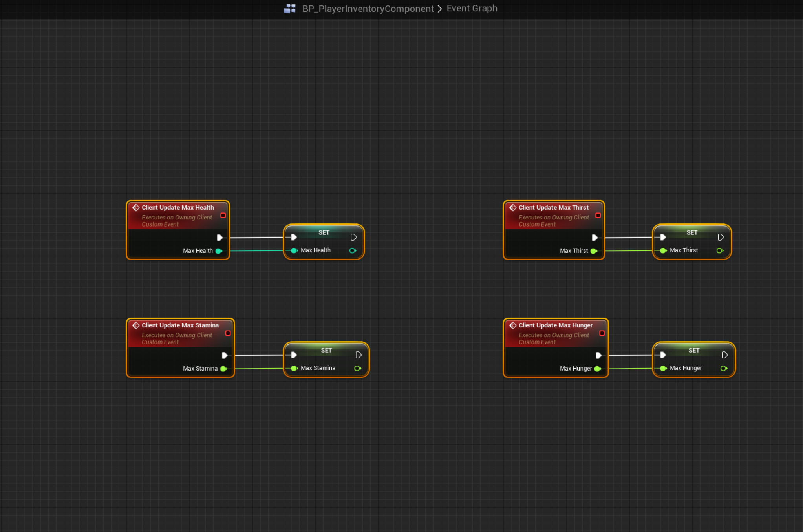
Task: Click the blueprint grid icon beside BP_PlayerInventoryComponent
Action: click(x=289, y=8)
